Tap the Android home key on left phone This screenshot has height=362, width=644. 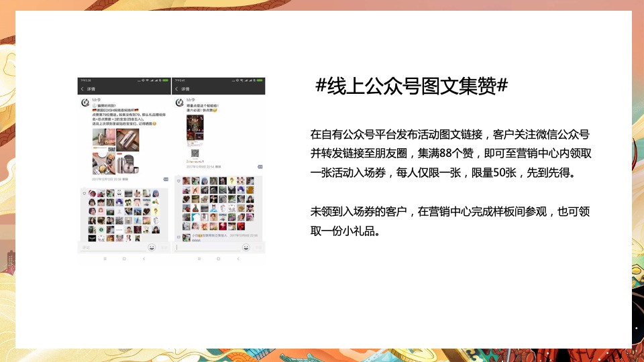124,259
